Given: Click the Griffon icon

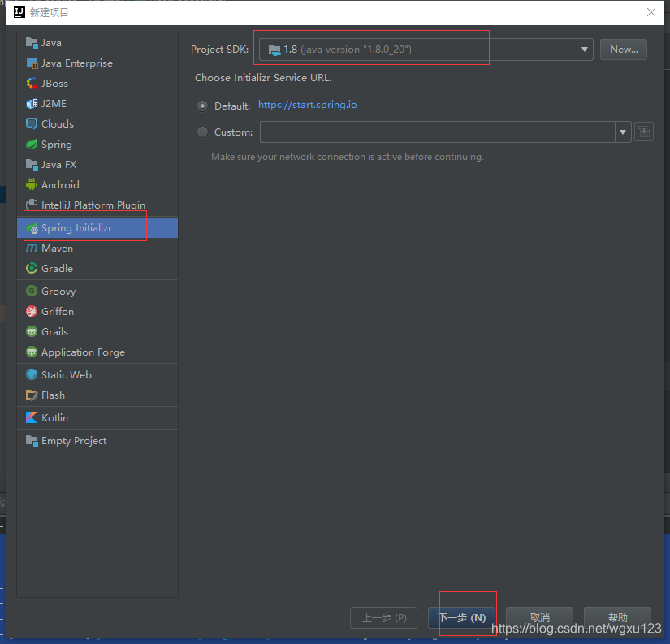Looking at the screenshot, I should tap(32, 312).
